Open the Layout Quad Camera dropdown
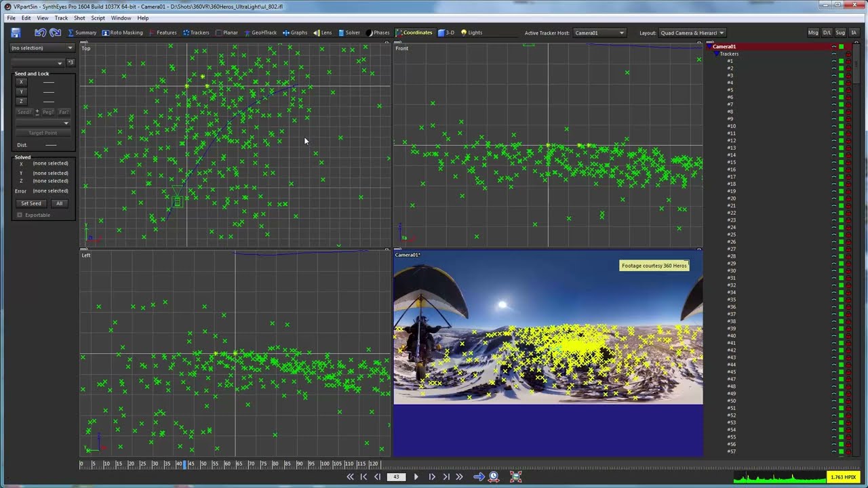The image size is (868, 488). (692, 33)
